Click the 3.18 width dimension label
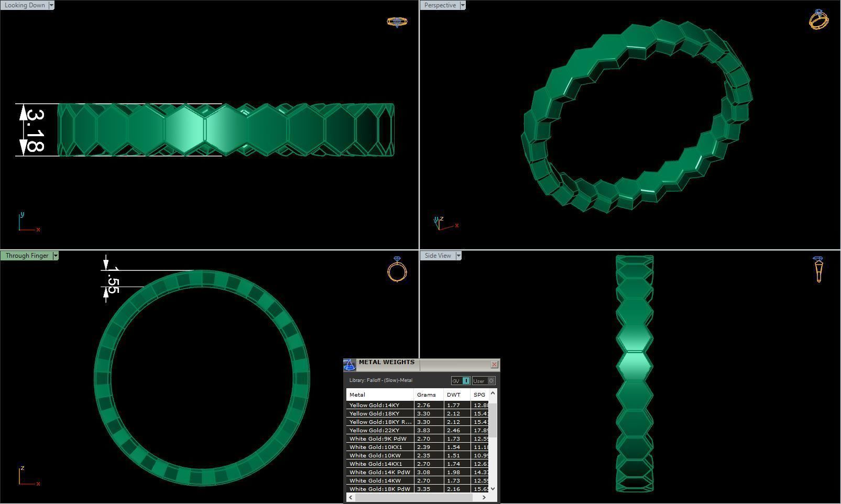This screenshot has height=504, width=841. pos(36,130)
